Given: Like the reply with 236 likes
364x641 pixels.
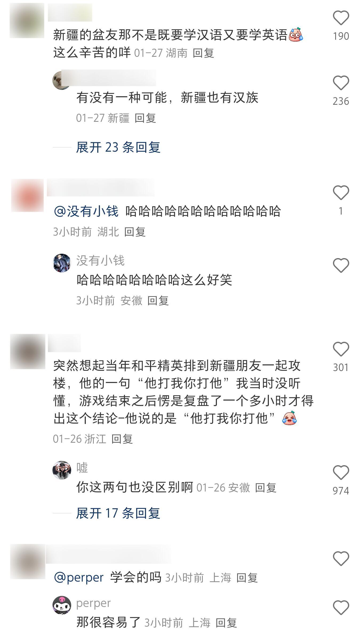Looking at the screenshot, I should [341, 83].
